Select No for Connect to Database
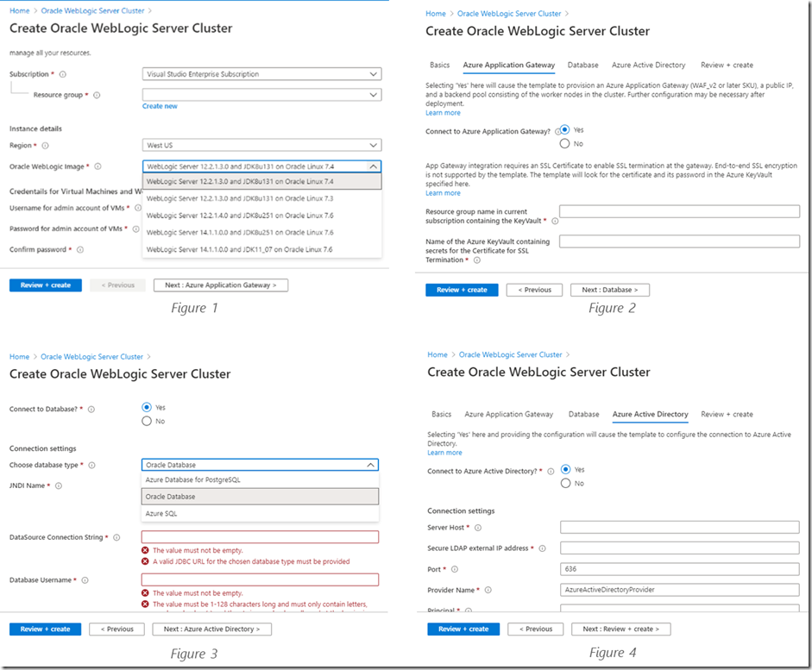This screenshot has width=812, height=670. [x=147, y=421]
